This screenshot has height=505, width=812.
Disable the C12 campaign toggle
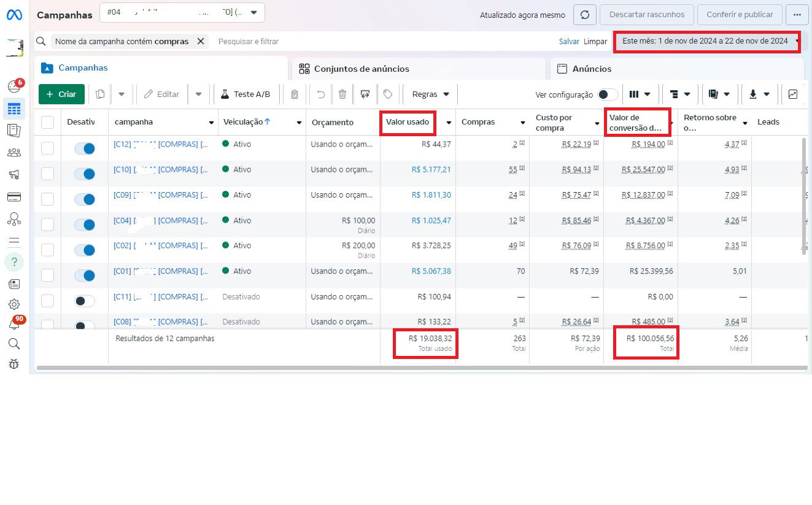[85, 148]
